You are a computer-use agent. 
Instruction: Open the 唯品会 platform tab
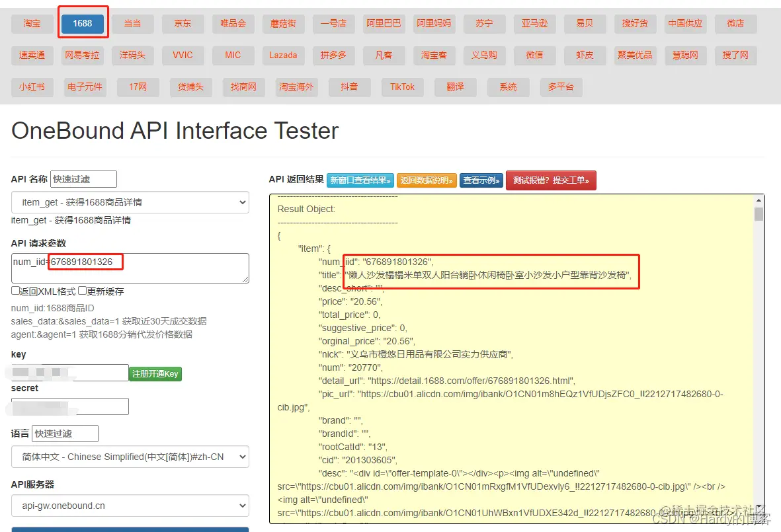233,23
